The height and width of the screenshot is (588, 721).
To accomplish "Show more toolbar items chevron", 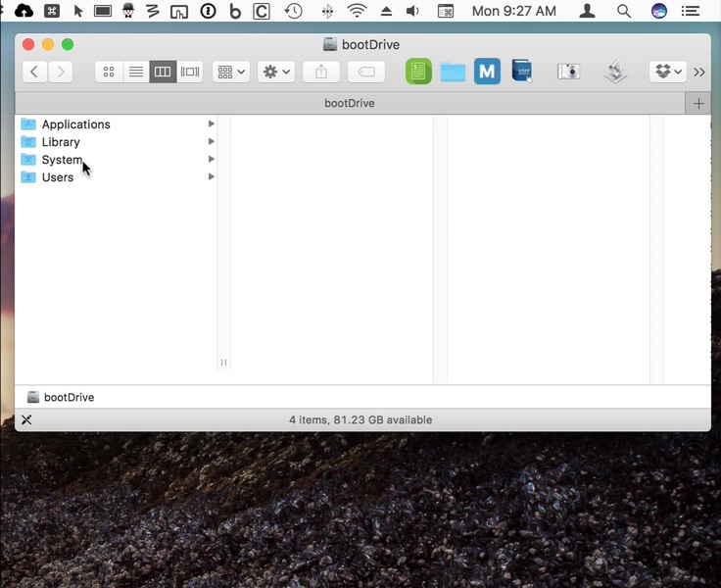I will (x=699, y=72).
